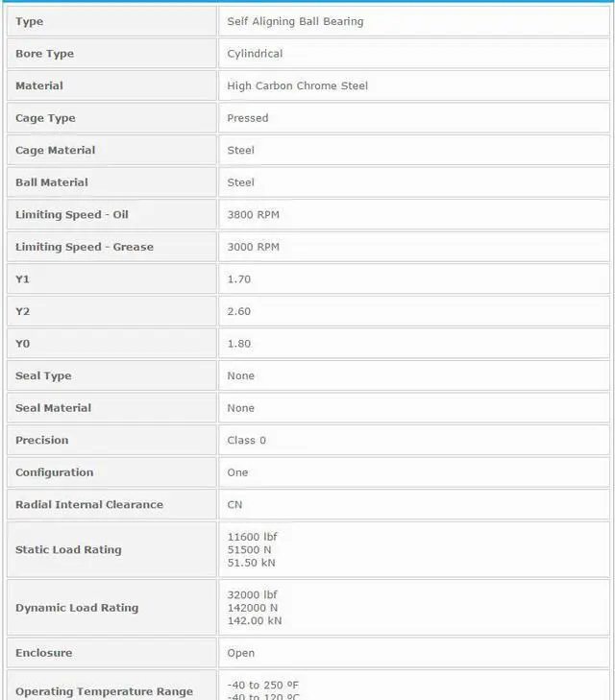Click the Seal Type label
Viewport: 615px width, 700px height.
[x=43, y=375]
